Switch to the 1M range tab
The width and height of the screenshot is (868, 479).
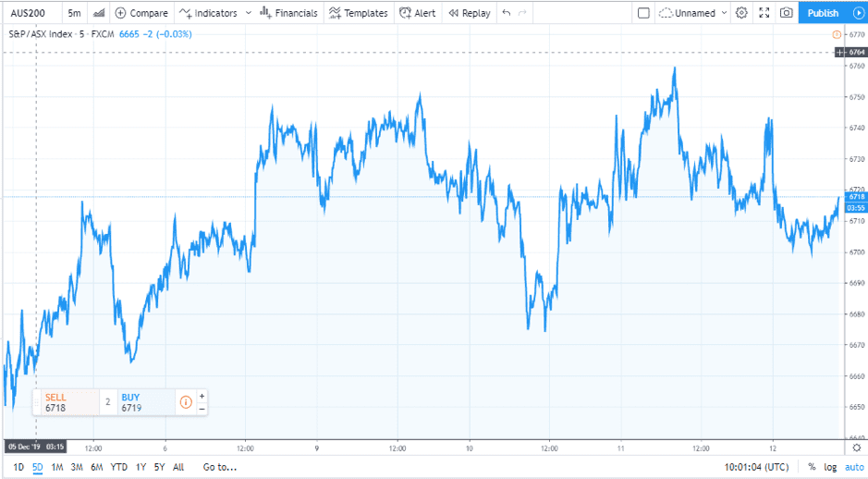tap(57, 467)
